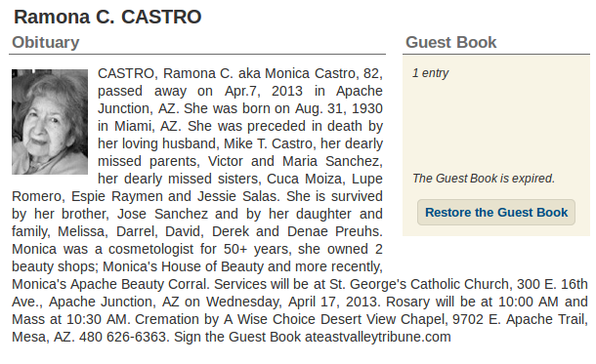The width and height of the screenshot is (596, 364).
Task: Click the eastvalleytribune.com text at the end
Action: pyautogui.click(x=384, y=337)
